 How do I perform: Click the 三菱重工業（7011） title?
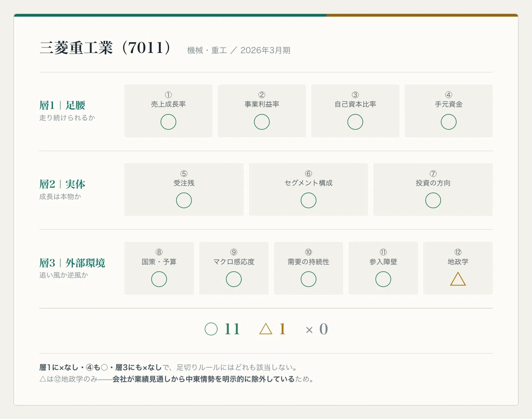coord(106,48)
